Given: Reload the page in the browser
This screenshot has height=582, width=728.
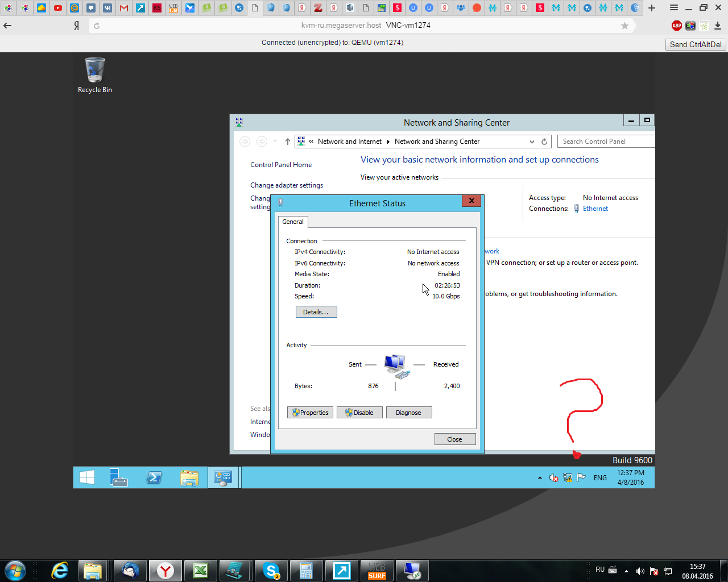Looking at the screenshot, I should coord(97,26).
